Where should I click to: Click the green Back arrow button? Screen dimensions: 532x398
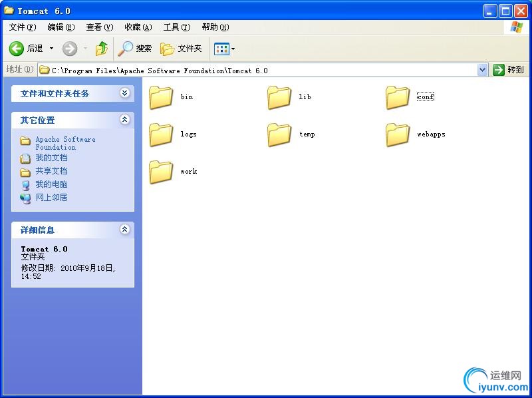click(x=16, y=49)
